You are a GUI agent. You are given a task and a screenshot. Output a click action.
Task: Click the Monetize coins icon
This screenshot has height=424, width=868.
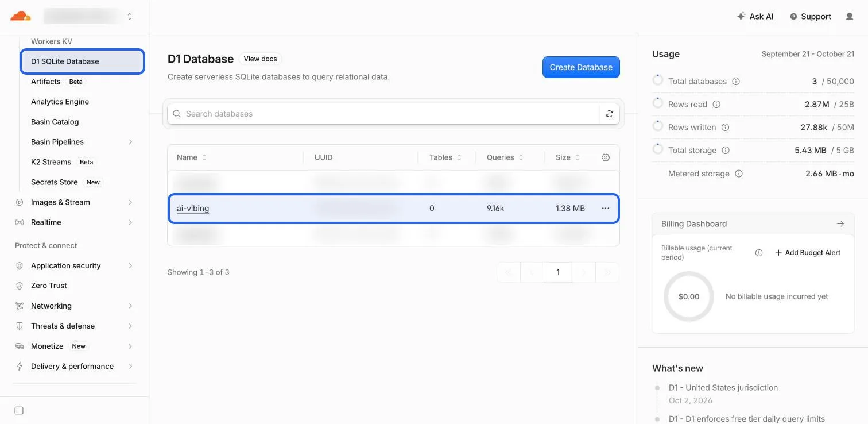coord(20,346)
